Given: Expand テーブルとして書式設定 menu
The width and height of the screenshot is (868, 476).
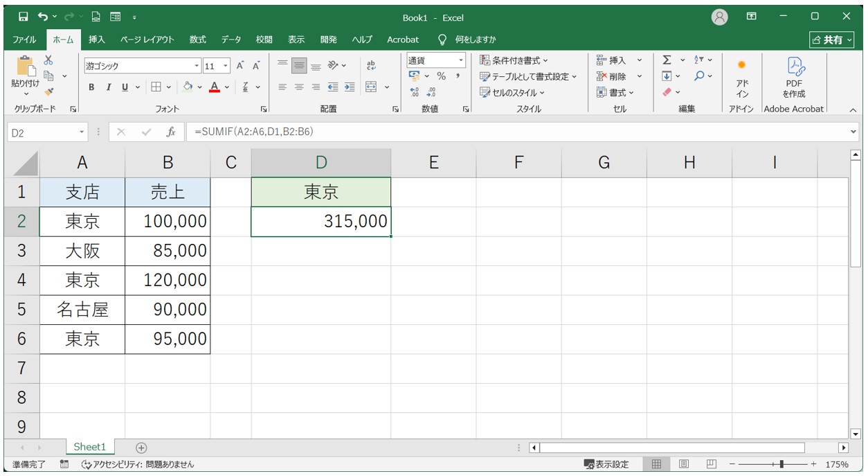Looking at the screenshot, I should point(529,76).
